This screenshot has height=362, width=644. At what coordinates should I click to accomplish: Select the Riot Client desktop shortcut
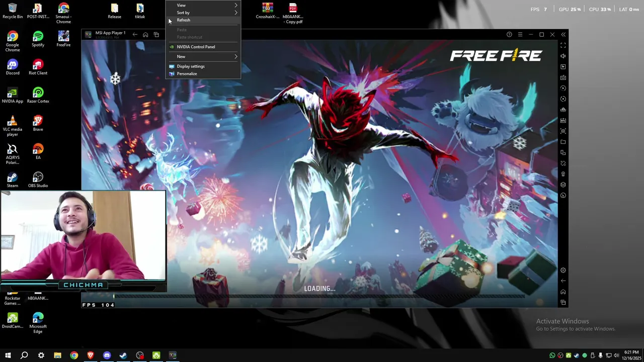(38, 67)
